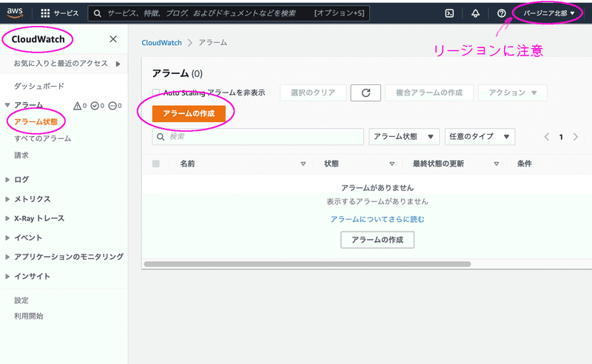
Task: Click the 複合アラームの作成 button
Action: 429,93
